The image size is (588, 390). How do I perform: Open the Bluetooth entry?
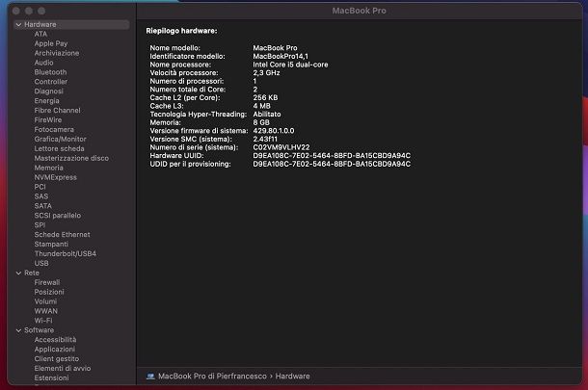click(x=51, y=72)
